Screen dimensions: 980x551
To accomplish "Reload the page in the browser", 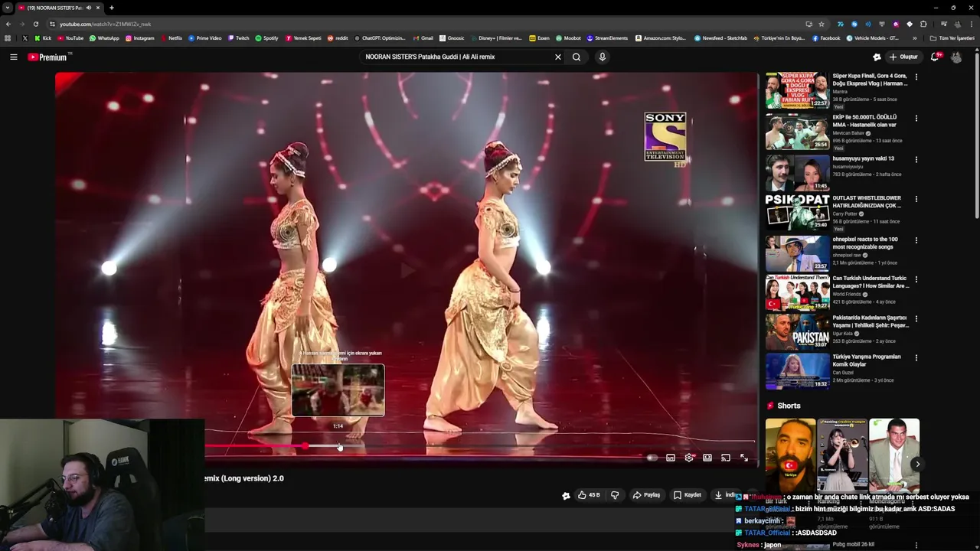I will (x=35, y=24).
